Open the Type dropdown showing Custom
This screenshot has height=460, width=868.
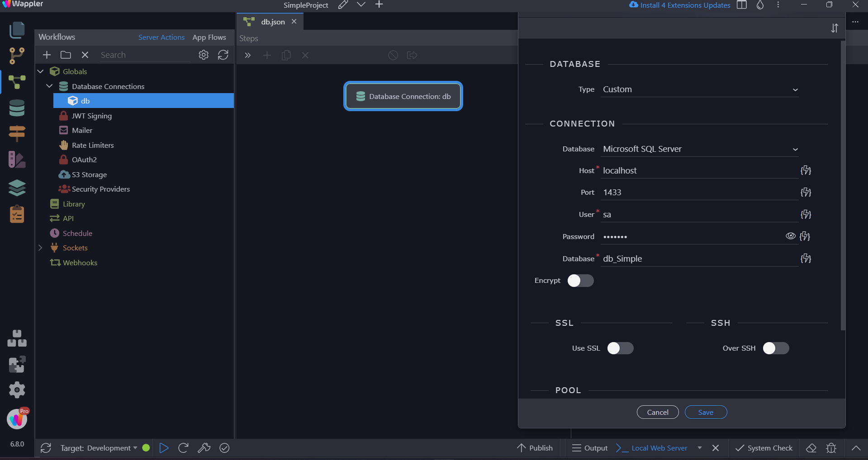[x=700, y=89]
